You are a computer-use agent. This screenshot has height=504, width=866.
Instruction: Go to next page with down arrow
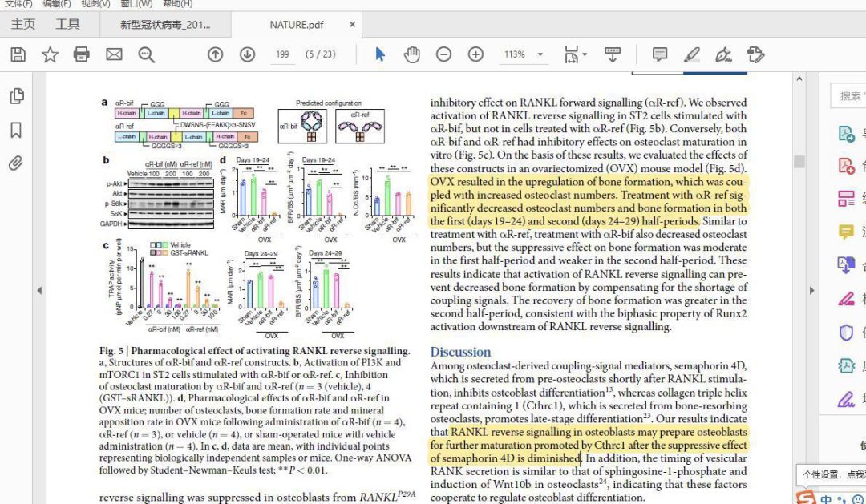247,54
